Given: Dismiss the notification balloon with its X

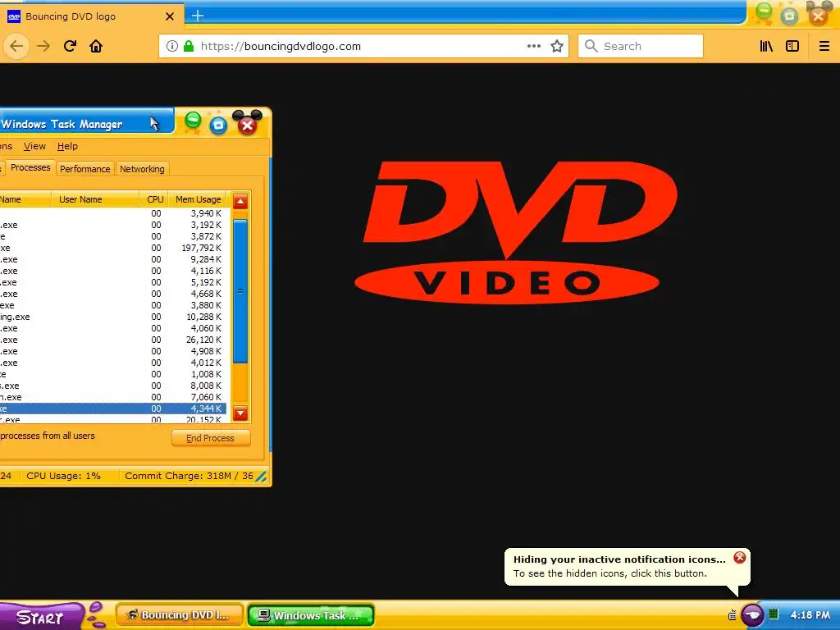Looking at the screenshot, I should (740, 558).
